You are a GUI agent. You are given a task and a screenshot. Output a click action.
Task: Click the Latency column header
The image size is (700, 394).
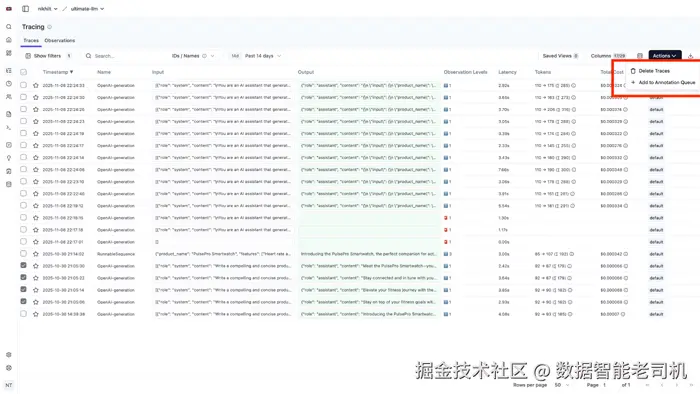[507, 72]
